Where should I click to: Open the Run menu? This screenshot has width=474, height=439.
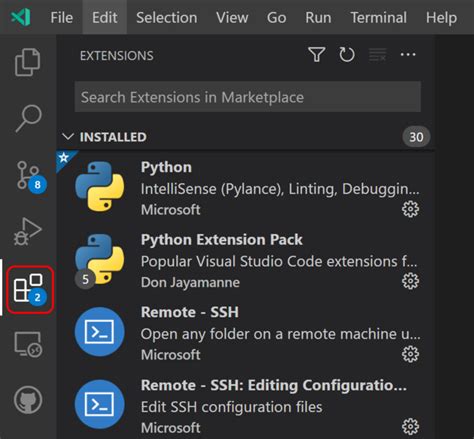(x=318, y=17)
